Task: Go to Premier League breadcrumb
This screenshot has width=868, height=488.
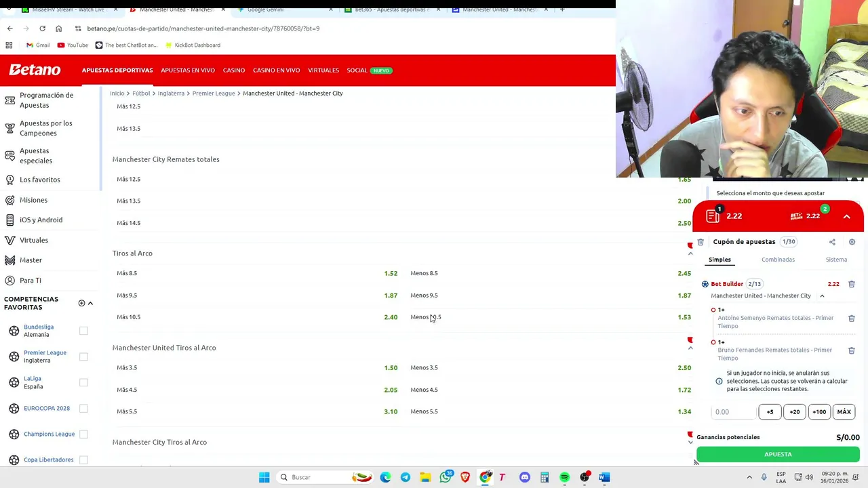Action: click(214, 94)
